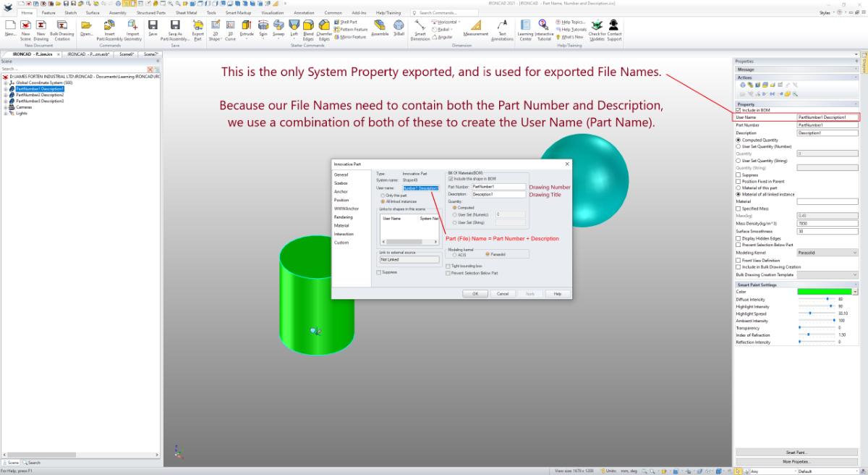Open the Color dropdown arrow

tap(855, 292)
